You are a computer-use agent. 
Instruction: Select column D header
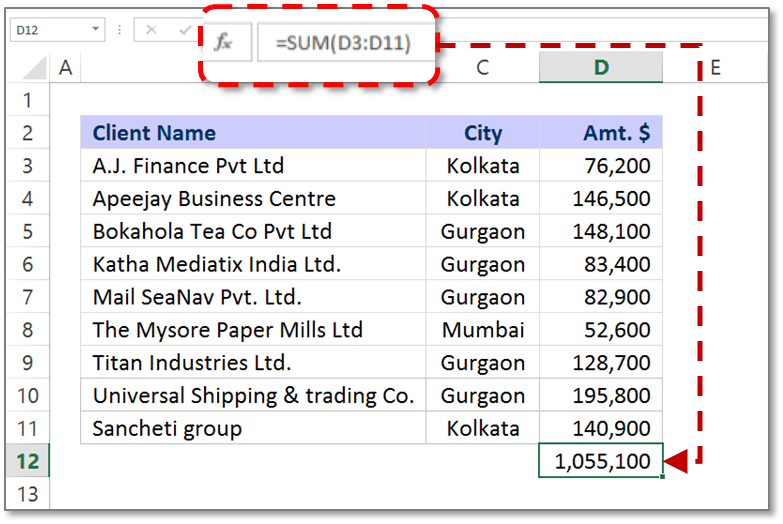[601, 67]
